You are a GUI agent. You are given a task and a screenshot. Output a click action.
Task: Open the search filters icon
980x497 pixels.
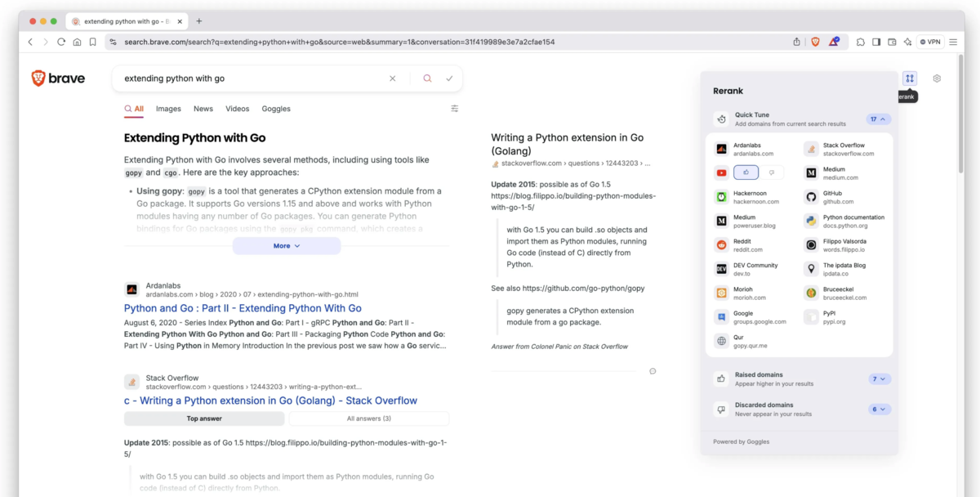(455, 109)
